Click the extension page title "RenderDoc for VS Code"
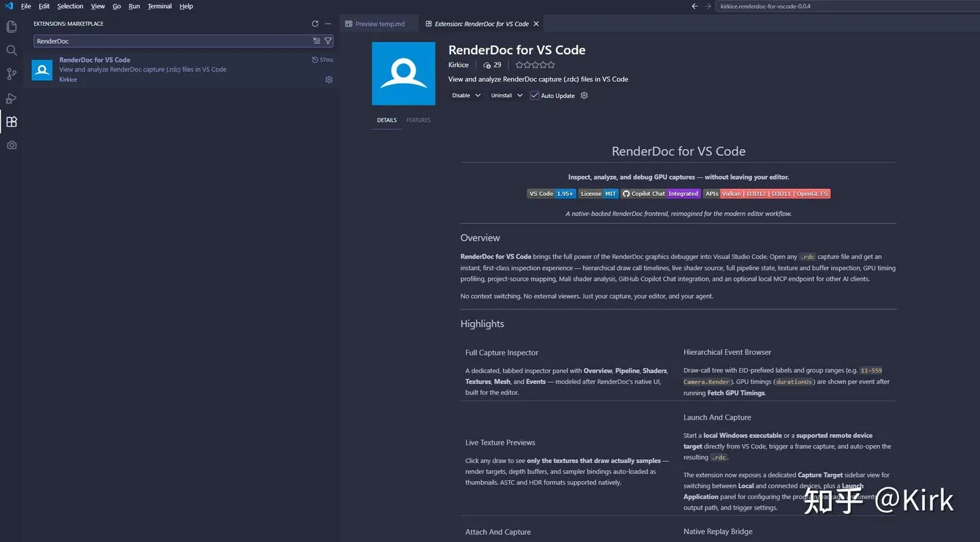The height and width of the screenshot is (542, 980). 517,50
